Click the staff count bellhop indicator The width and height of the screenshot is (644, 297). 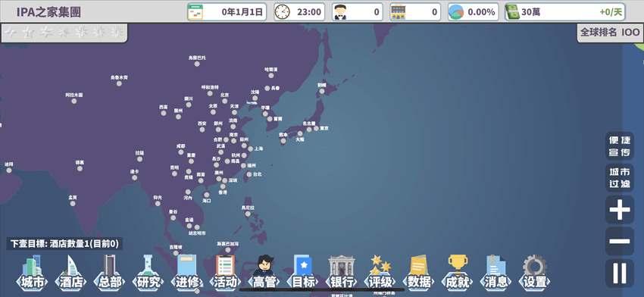(358, 12)
